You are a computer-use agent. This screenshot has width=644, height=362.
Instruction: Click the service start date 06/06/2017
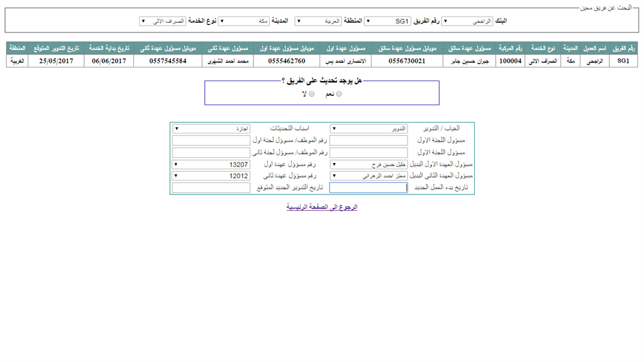tap(109, 61)
